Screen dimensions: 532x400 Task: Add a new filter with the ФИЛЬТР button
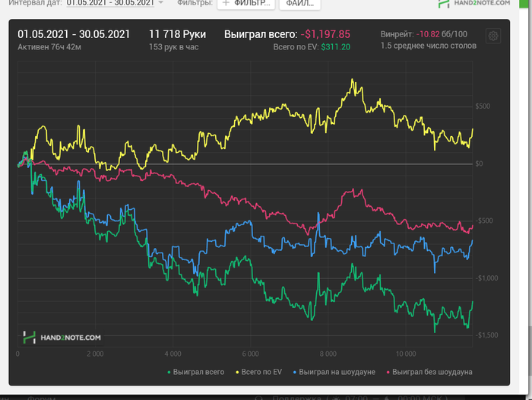coord(246,4)
